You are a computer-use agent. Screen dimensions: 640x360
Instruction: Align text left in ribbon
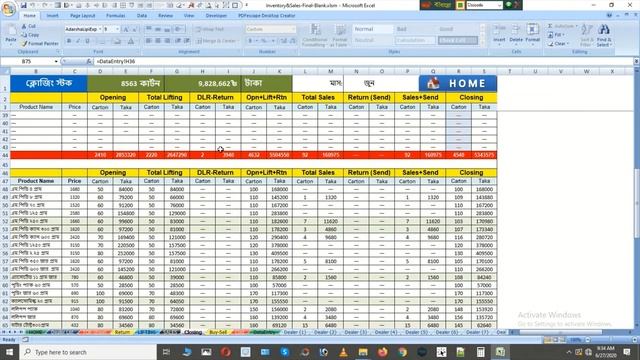(149, 41)
